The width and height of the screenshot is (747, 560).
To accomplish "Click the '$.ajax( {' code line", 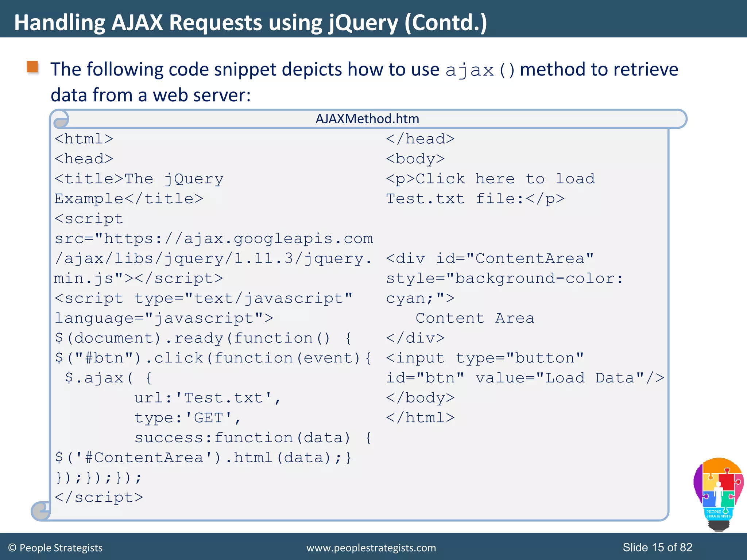I will coord(108,378).
